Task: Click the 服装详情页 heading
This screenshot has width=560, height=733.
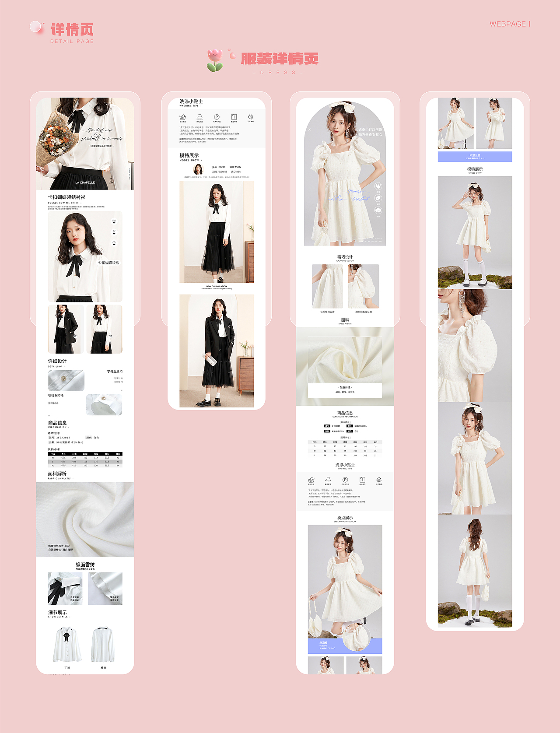Action: point(280,59)
